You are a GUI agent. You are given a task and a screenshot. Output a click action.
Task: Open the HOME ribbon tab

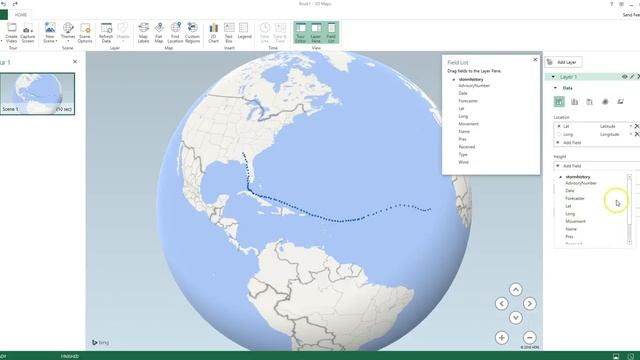tap(21, 15)
